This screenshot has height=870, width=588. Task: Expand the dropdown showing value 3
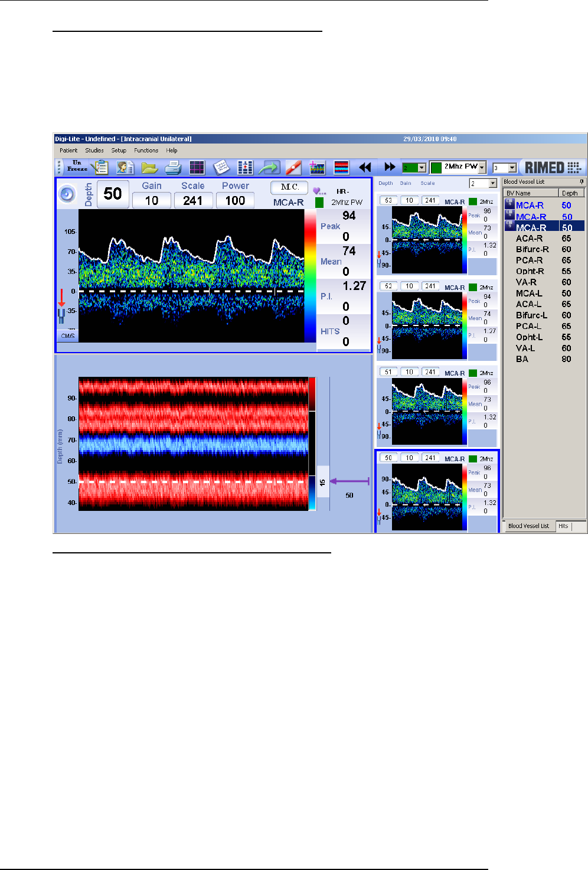click(x=512, y=168)
